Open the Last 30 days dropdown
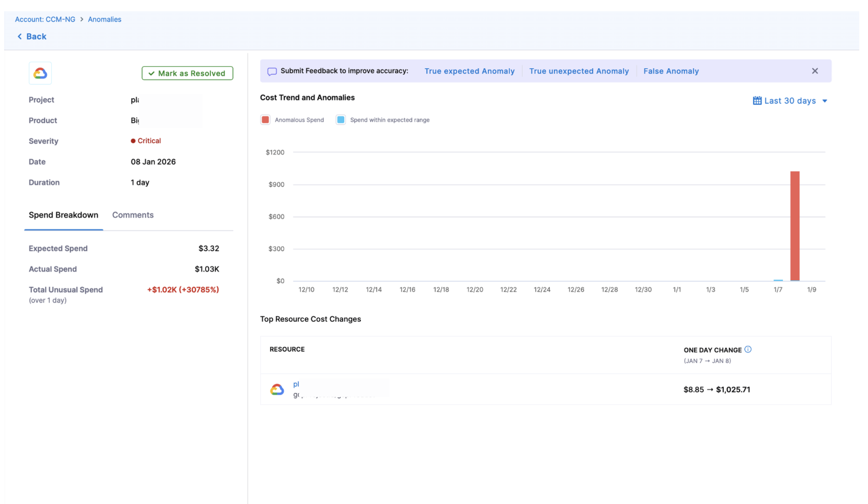Viewport: 868px width, 504px height. 790,101
